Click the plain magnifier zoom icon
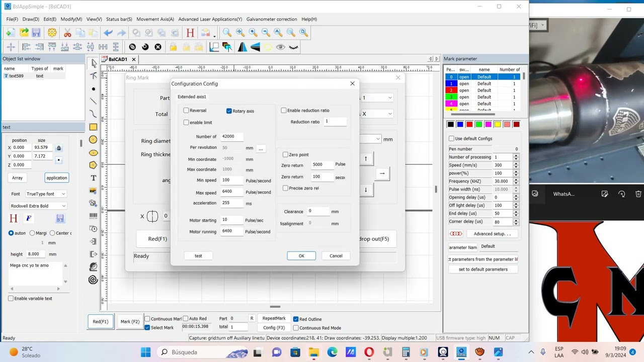 point(227,33)
